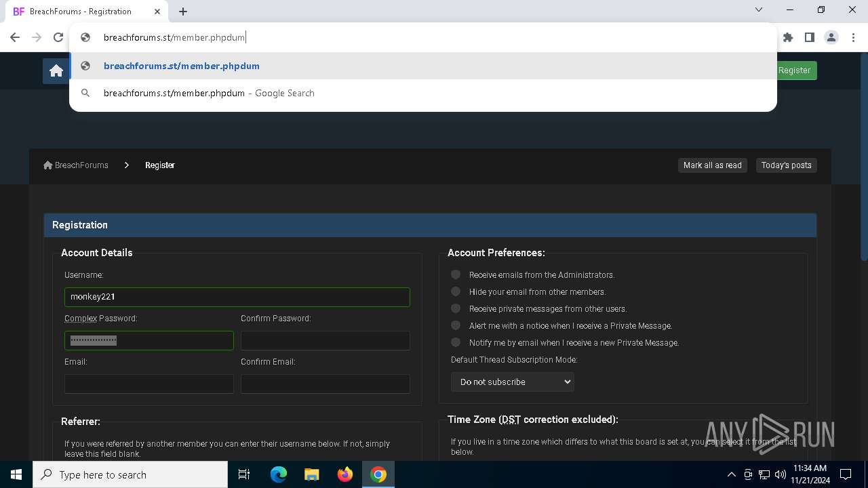Viewport: 868px width, 488px height.
Task: Click Mark all as read
Action: pyautogui.click(x=713, y=165)
